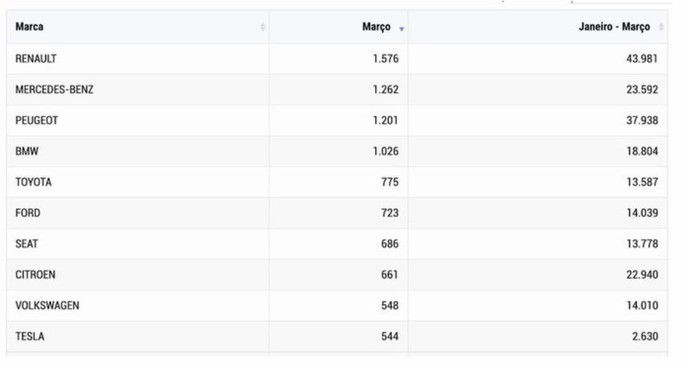This screenshot has height=366, width=685.
Task: Click the descending sort arrow beside Março
Action: (x=401, y=29)
